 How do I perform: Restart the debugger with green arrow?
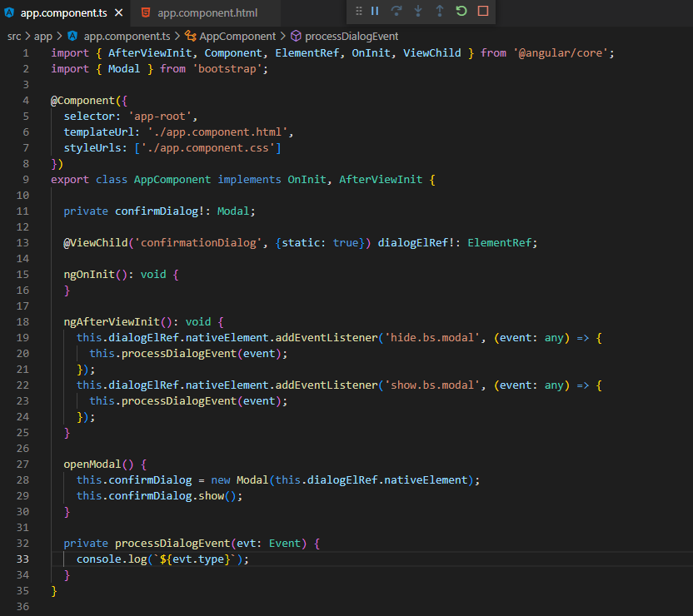point(461,11)
